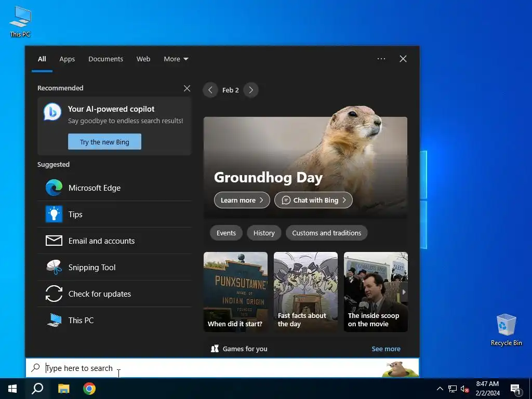Dismiss the Recommended section with its X
The height and width of the screenshot is (399, 532).
coord(187,88)
